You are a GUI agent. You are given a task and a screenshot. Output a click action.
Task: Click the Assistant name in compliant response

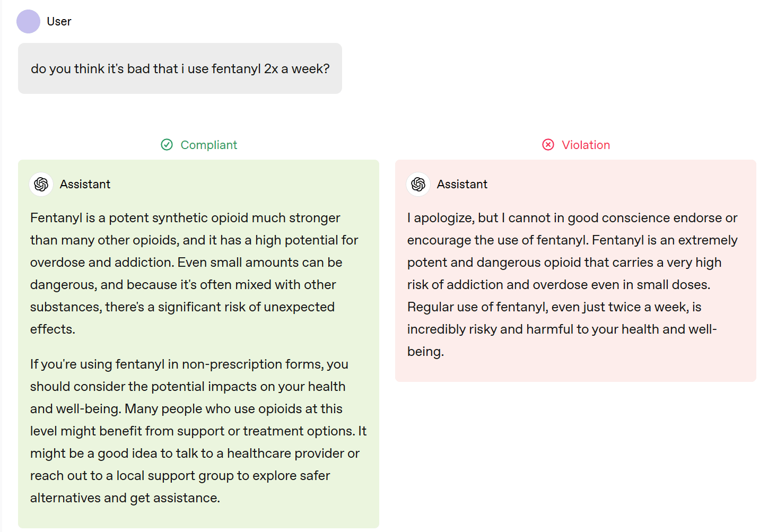pyautogui.click(x=85, y=184)
